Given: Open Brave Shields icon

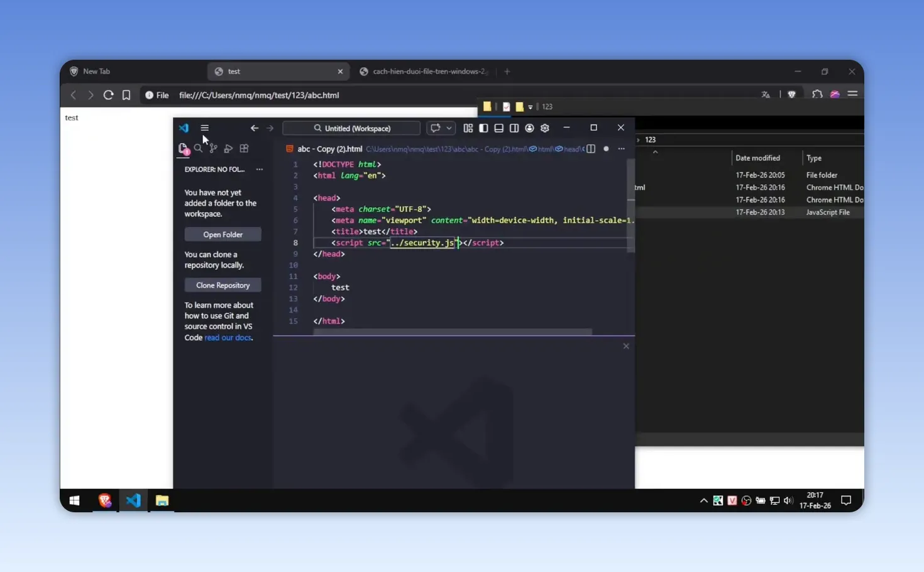Looking at the screenshot, I should (x=792, y=94).
